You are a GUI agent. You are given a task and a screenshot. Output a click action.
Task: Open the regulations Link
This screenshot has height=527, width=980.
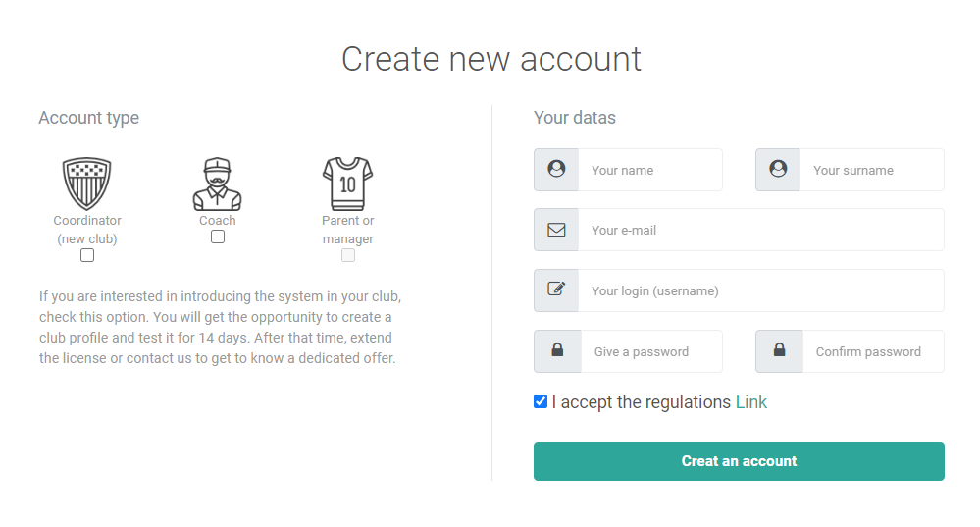tap(750, 402)
